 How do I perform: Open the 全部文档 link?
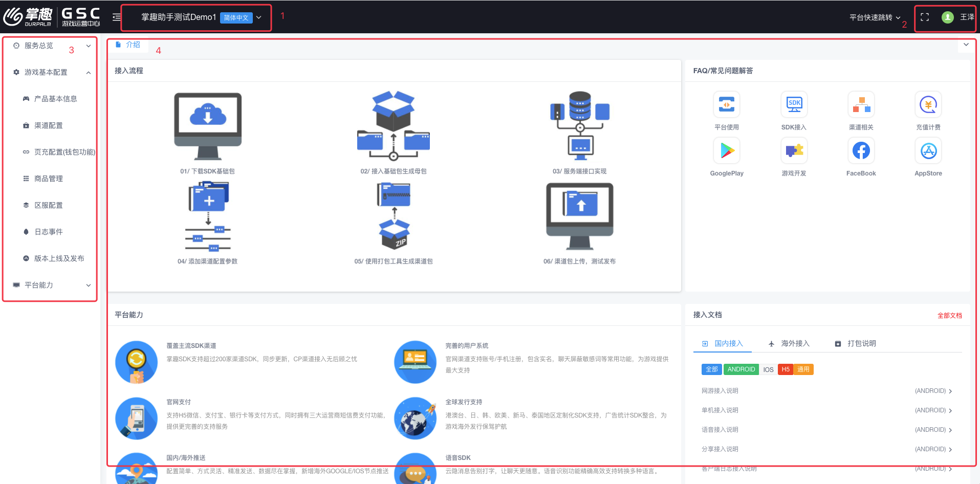[x=949, y=316]
